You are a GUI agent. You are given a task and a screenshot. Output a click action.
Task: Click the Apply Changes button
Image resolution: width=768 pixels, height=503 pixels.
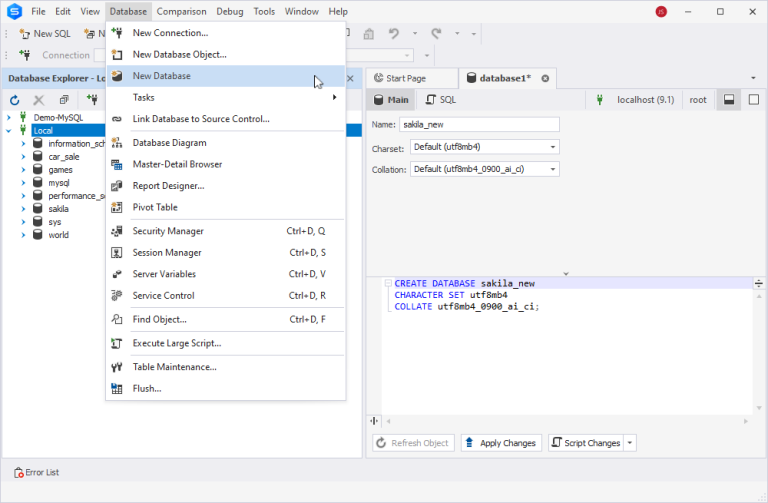[500, 443]
